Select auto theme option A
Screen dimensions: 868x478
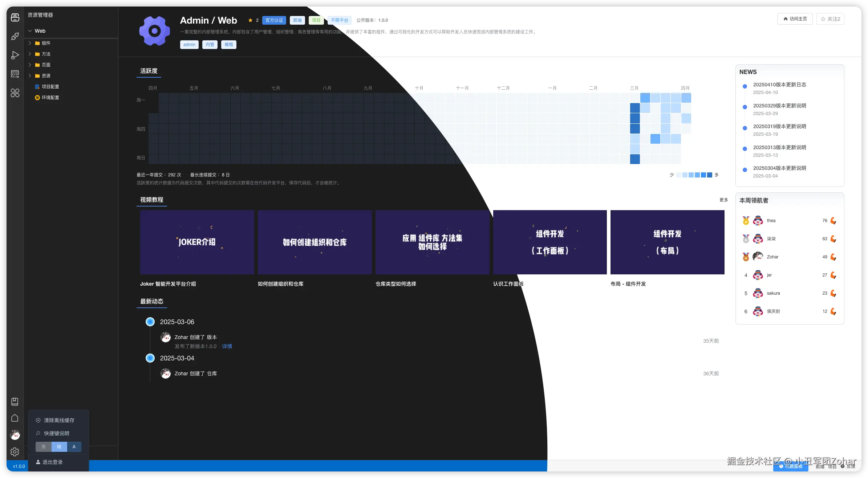(74, 447)
